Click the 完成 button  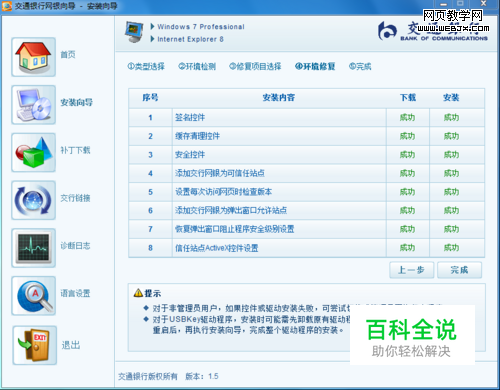point(459,270)
